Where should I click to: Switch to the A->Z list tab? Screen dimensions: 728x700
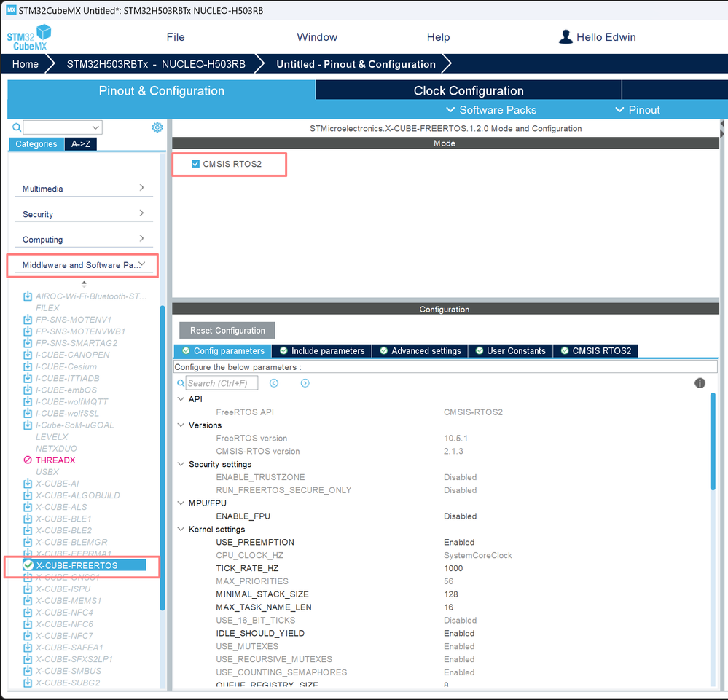tap(81, 144)
